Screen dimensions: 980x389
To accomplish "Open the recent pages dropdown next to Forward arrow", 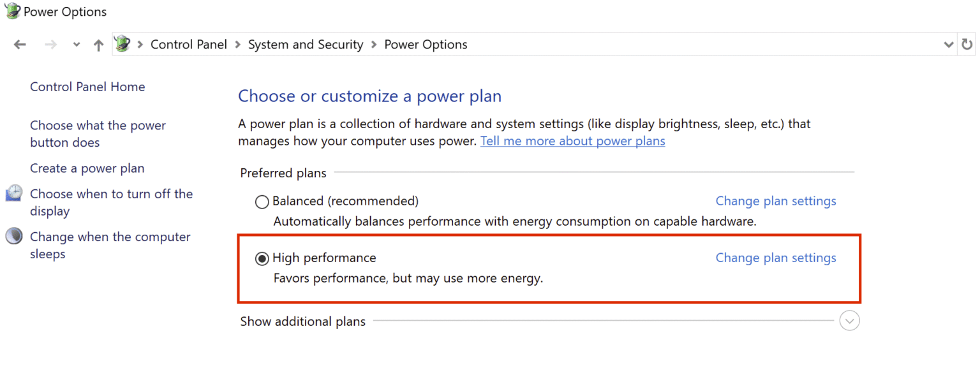I will (x=77, y=44).
